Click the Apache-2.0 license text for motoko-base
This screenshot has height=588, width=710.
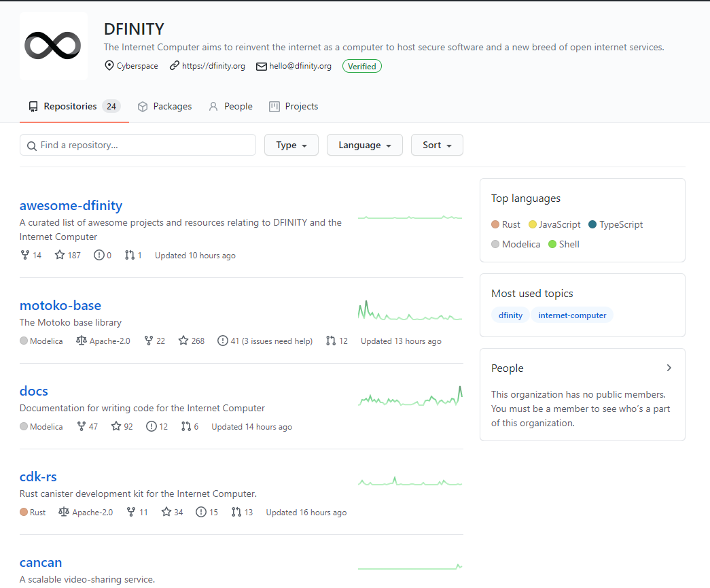tap(109, 341)
